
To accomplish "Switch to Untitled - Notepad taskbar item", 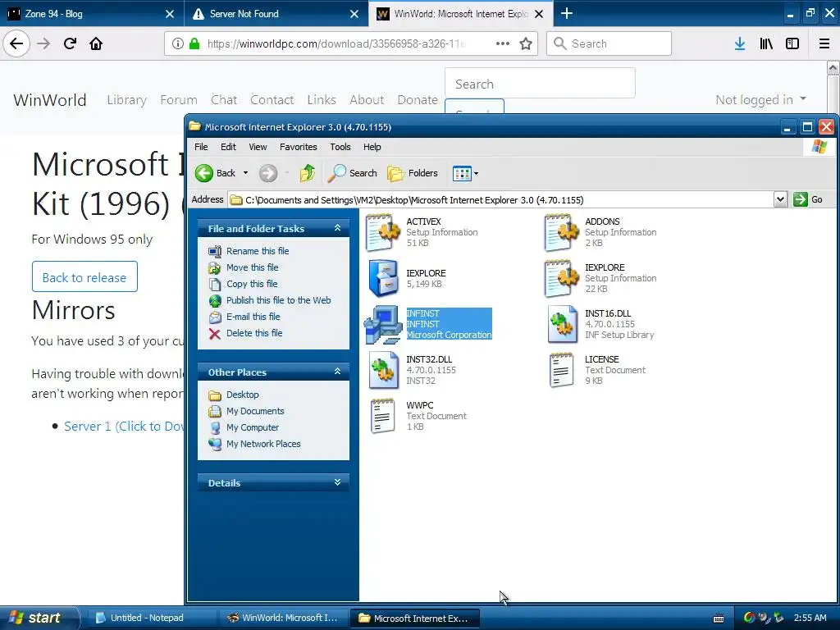I will (150, 618).
